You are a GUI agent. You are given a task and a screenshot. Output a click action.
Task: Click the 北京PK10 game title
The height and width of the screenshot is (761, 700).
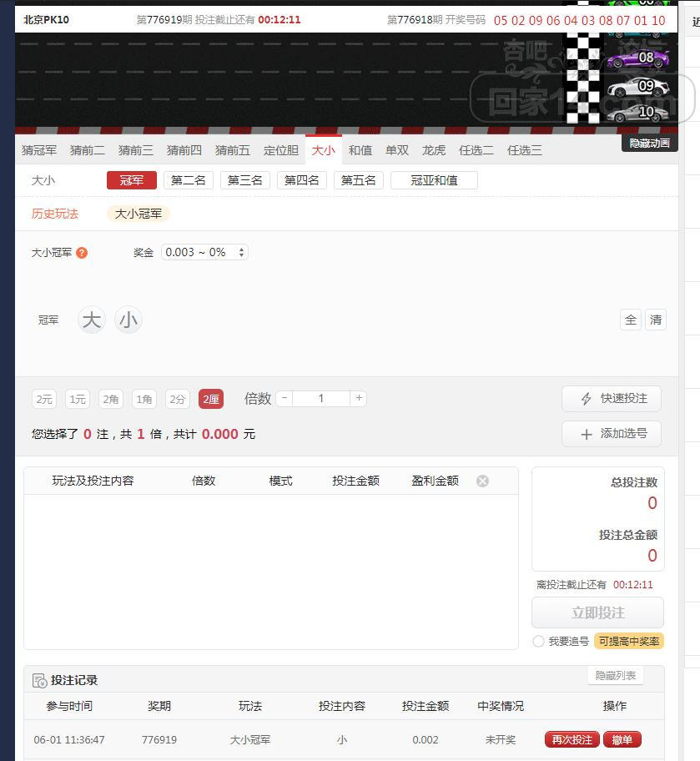point(46,20)
